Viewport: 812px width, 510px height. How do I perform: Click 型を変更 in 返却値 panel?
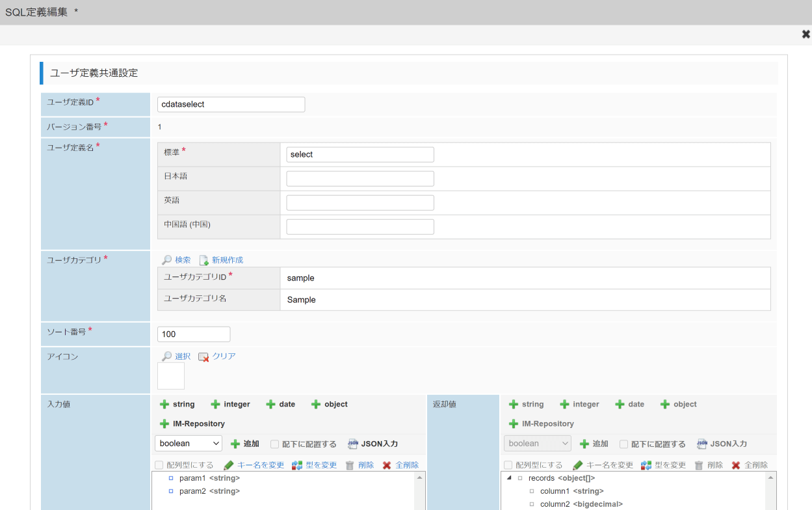tap(664, 465)
